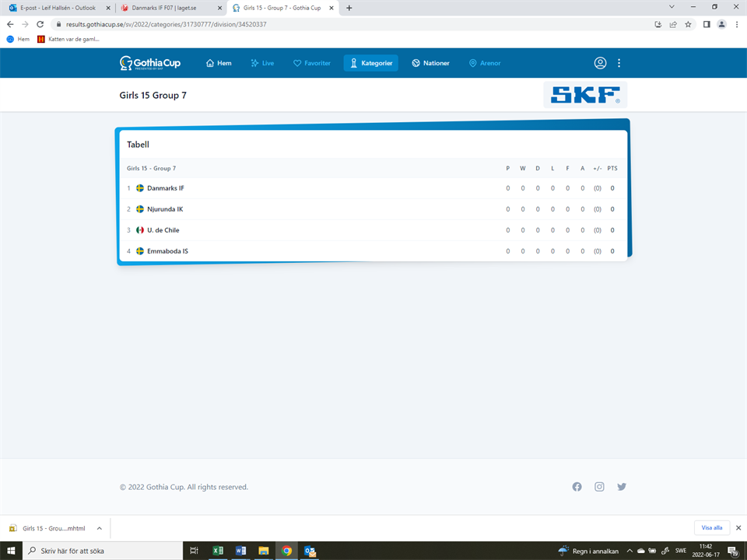Go to the Kategorier navigation item
Viewport: 747px width, 560px height.
[370, 63]
